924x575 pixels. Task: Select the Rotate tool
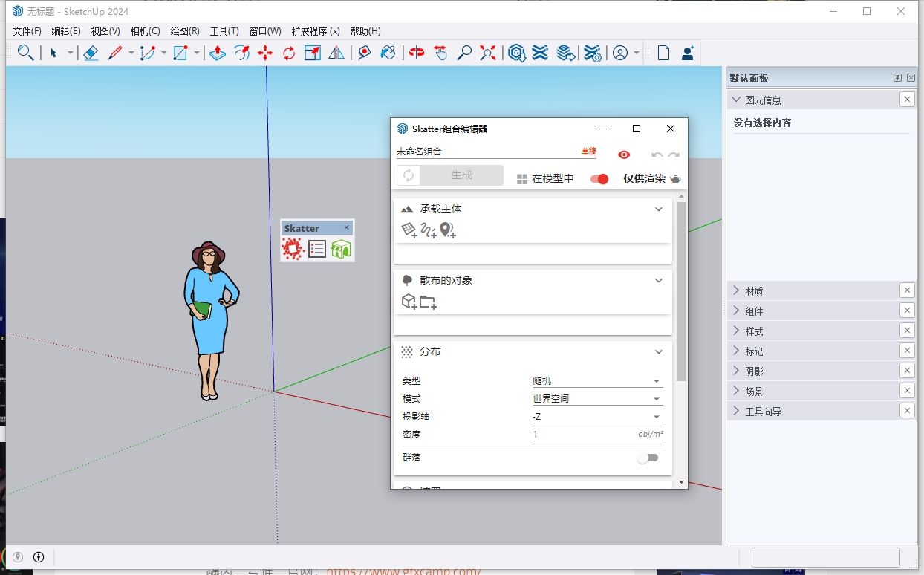pyautogui.click(x=289, y=53)
